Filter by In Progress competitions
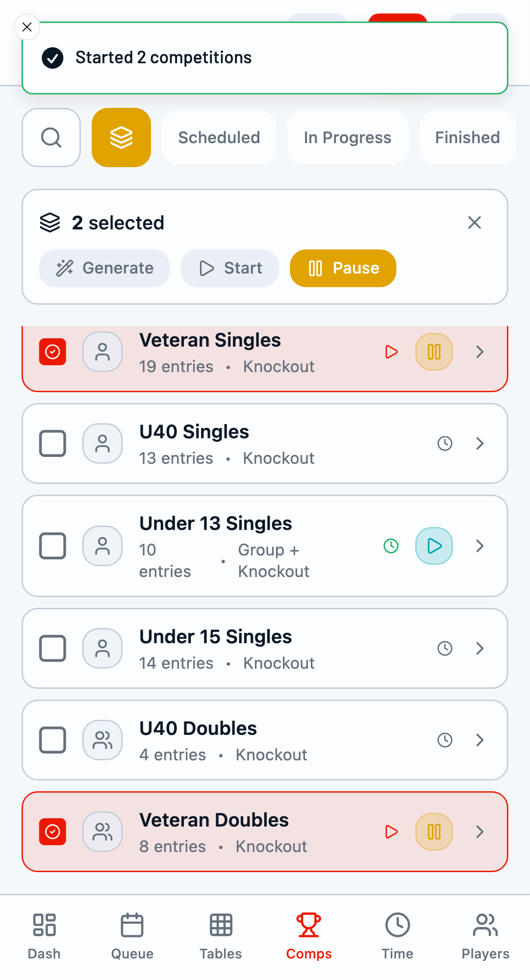530x980 pixels. point(348,138)
